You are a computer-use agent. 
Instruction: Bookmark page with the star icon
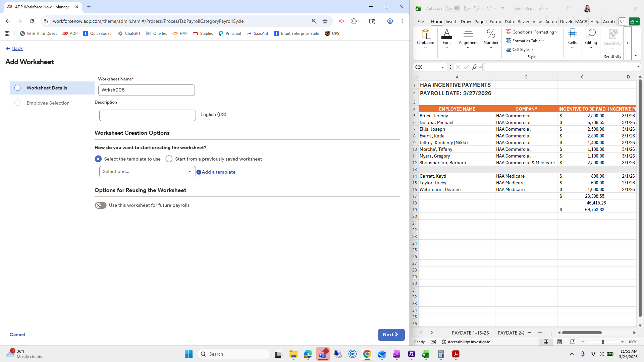coord(325,21)
